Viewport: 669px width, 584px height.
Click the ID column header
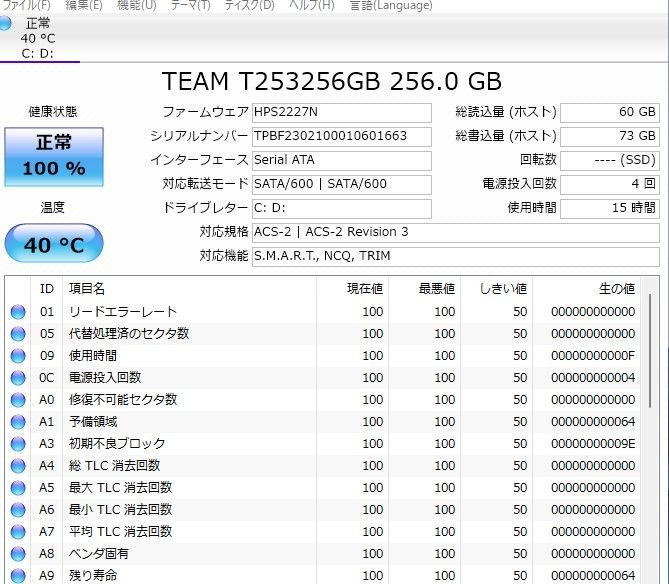[47, 289]
